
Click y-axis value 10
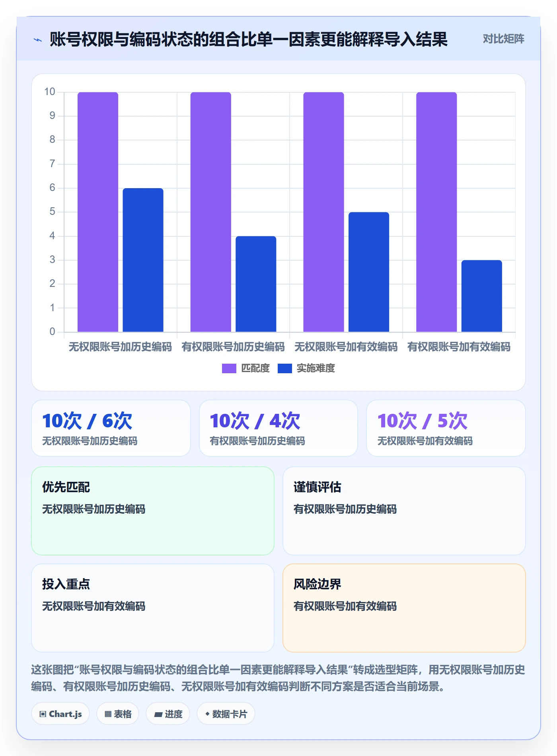pos(50,92)
